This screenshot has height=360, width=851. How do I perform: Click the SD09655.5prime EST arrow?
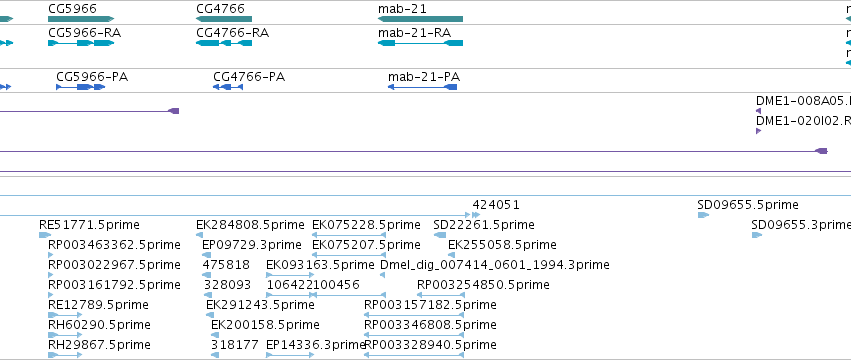(703, 215)
